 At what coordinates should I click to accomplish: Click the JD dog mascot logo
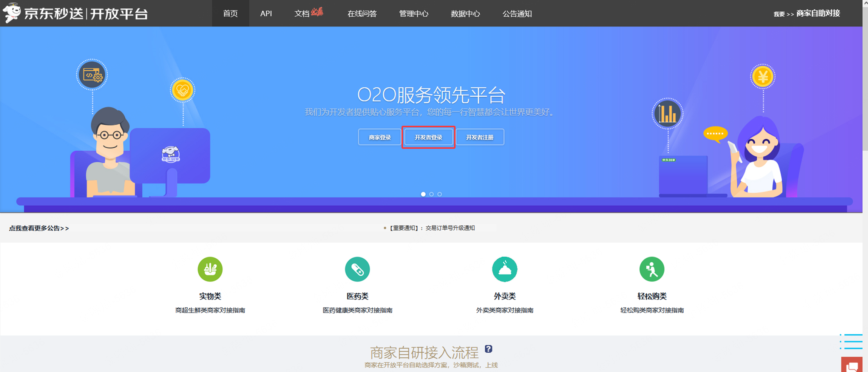[12, 12]
